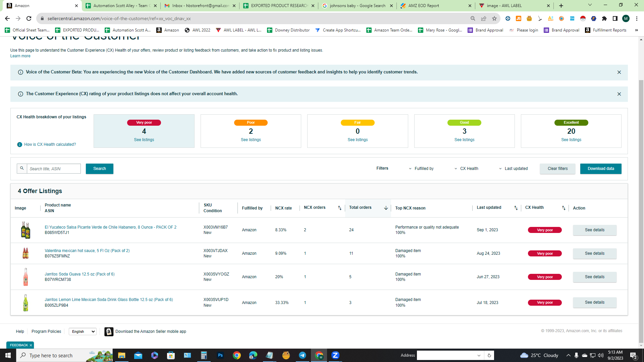Screen dimensions: 644x362
Task: Click the Jarritos Lemon Lime product thumbnail
Action: tap(25, 303)
